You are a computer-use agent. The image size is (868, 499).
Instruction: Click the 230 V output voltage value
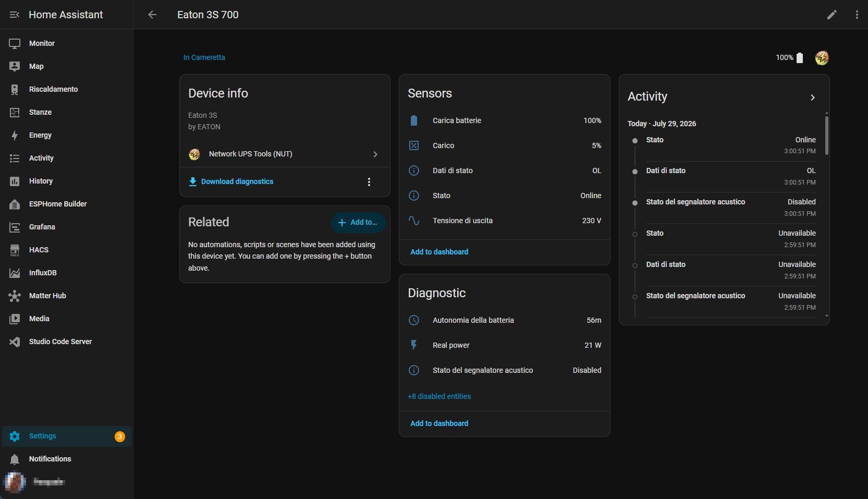click(x=592, y=221)
